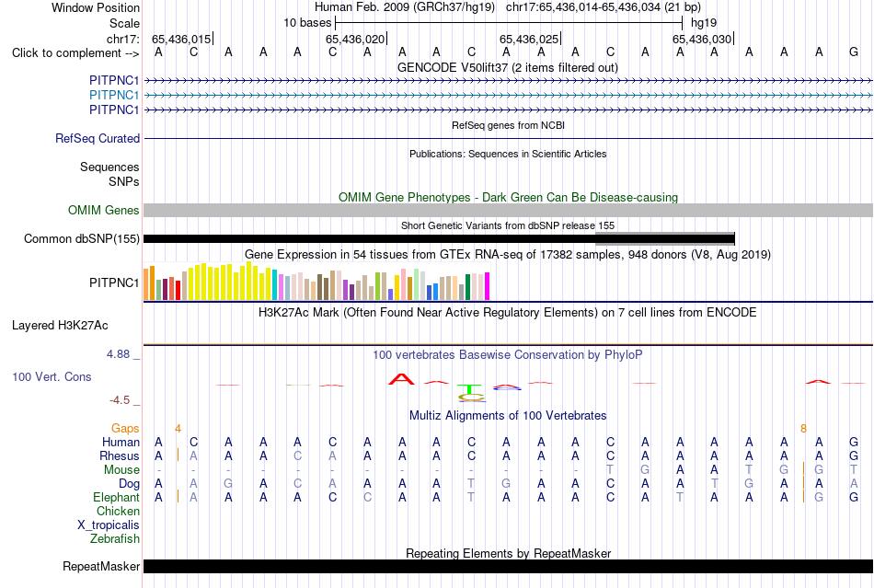Click PITPNC1 label beside GTEx expression bars

114,282
